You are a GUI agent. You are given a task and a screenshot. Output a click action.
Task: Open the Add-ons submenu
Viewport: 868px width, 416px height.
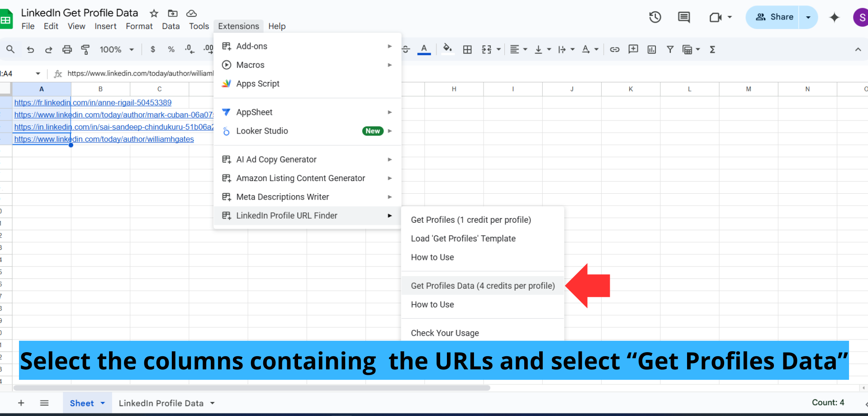[307, 46]
